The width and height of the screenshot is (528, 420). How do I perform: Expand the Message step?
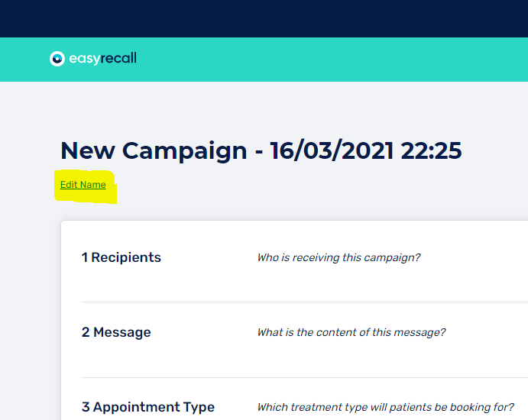coord(122,332)
